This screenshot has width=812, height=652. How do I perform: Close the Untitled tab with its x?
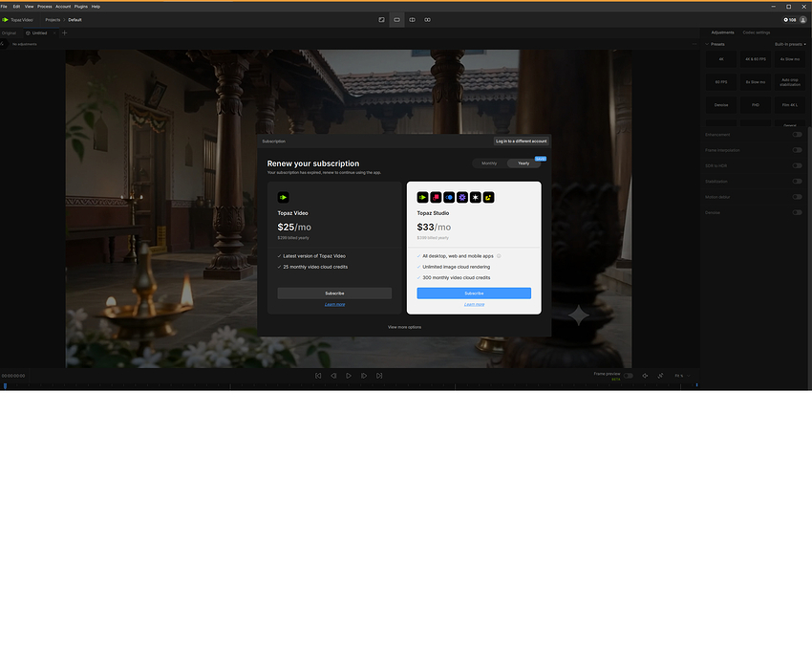pos(54,33)
